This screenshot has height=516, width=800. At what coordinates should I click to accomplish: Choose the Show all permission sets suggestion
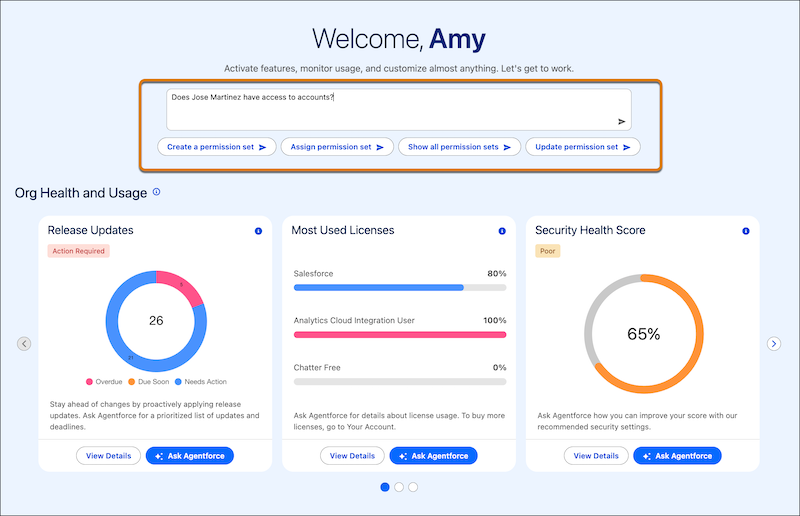[459, 147]
